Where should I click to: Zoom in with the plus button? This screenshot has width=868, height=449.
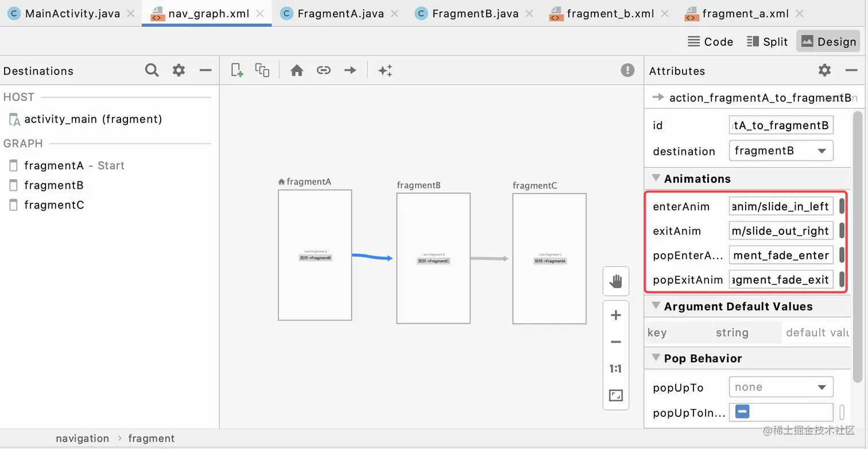click(616, 315)
